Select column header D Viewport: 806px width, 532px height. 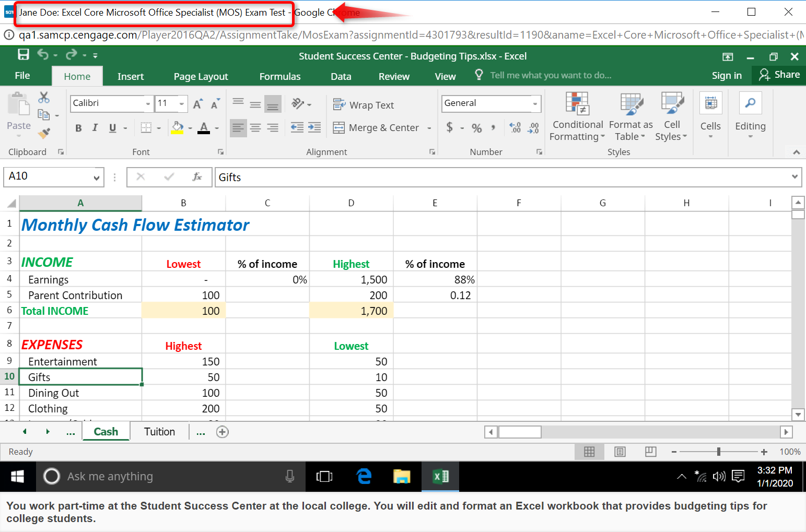click(351, 203)
